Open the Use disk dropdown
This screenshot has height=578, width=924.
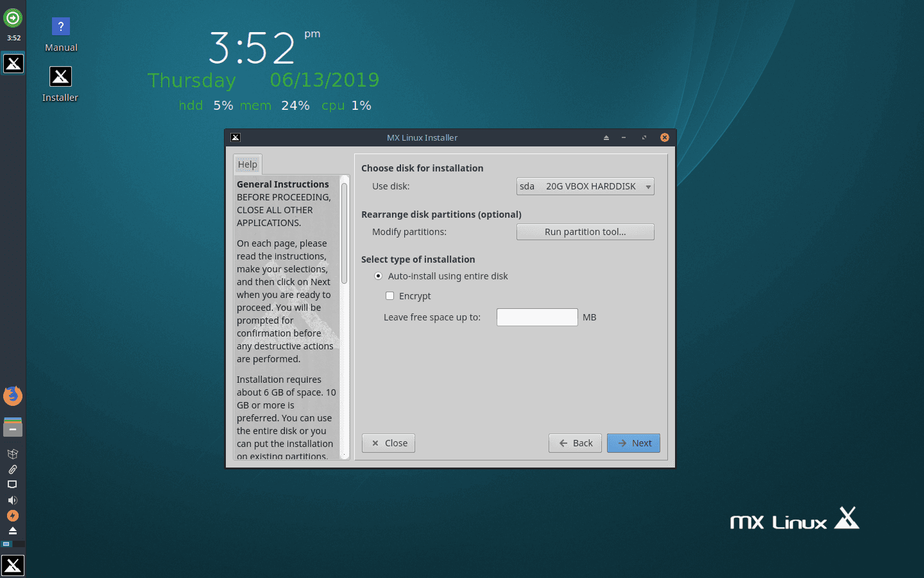[585, 186]
